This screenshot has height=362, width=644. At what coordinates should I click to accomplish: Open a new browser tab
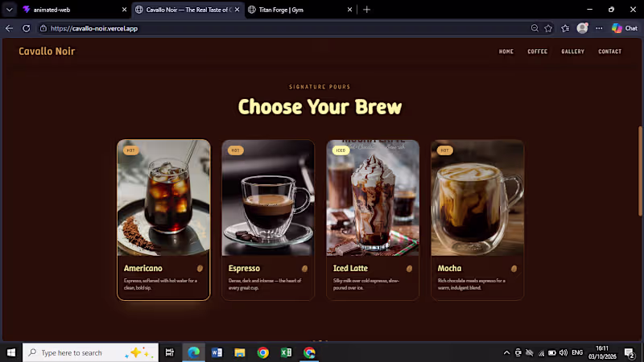coord(367,10)
